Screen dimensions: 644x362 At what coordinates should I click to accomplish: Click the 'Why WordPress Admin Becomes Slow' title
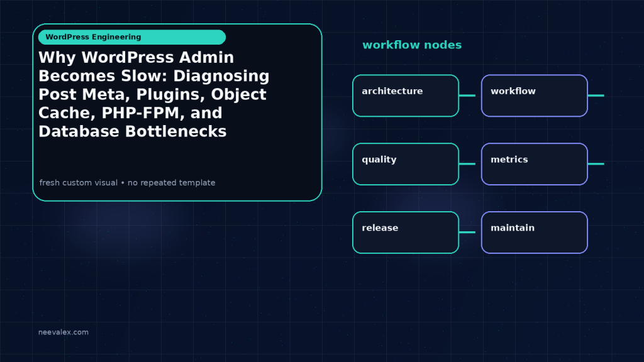pos(154,94)
